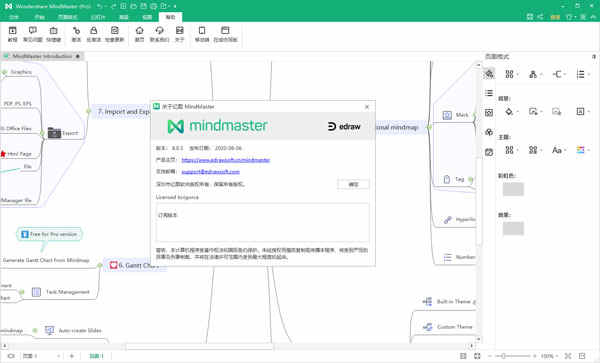Switch to the Page Style ribbon tab
The width and height of the screenshot is (600, 363).
67,17
